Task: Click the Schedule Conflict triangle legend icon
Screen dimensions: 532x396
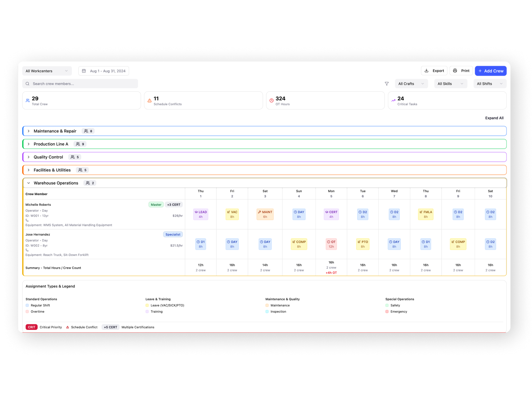Action: 68,327
